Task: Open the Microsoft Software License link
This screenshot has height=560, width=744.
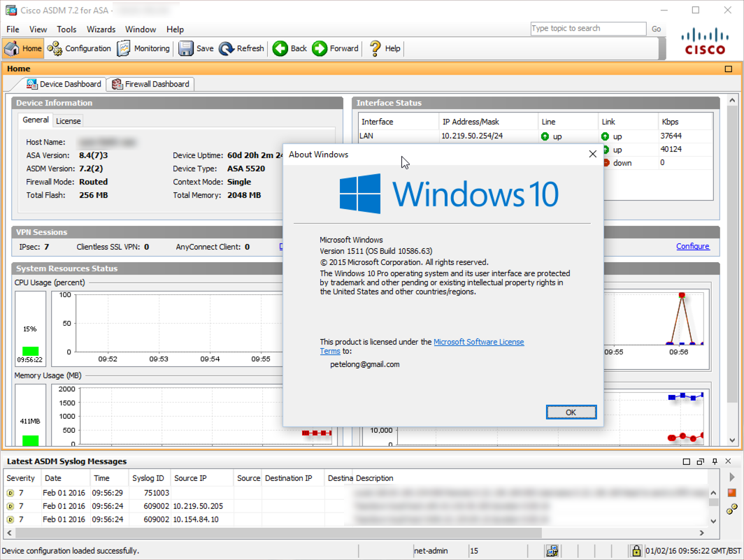Action: 479,342
